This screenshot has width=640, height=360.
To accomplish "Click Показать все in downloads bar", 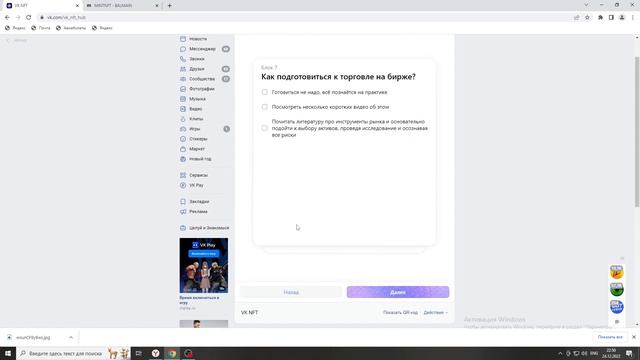I will point(610,337).
